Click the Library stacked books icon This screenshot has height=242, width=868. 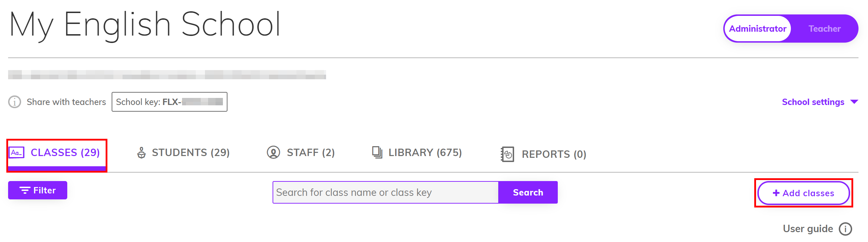[x=377, y=152]
